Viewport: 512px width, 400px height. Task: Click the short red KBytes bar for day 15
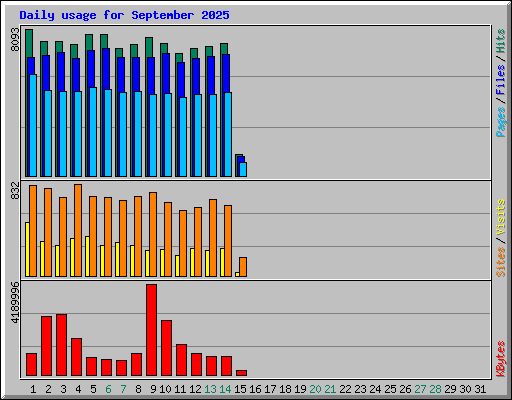tap(241, 373)
